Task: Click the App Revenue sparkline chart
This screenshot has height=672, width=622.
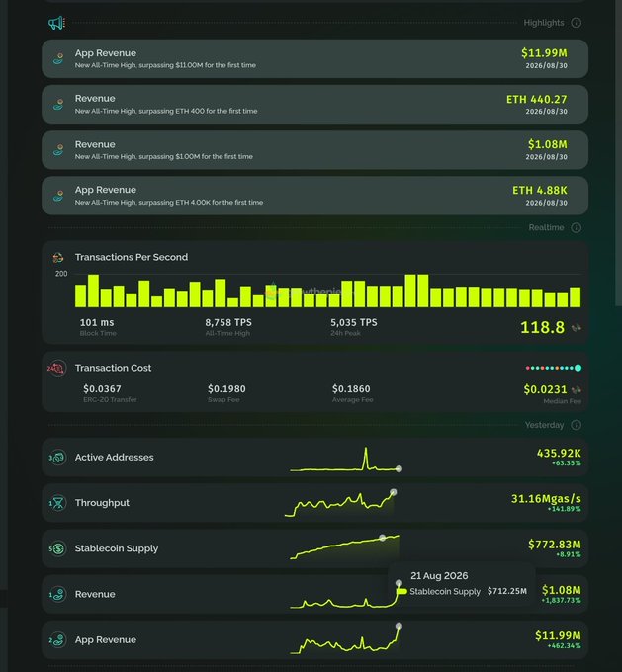Action: pos(345,639)
